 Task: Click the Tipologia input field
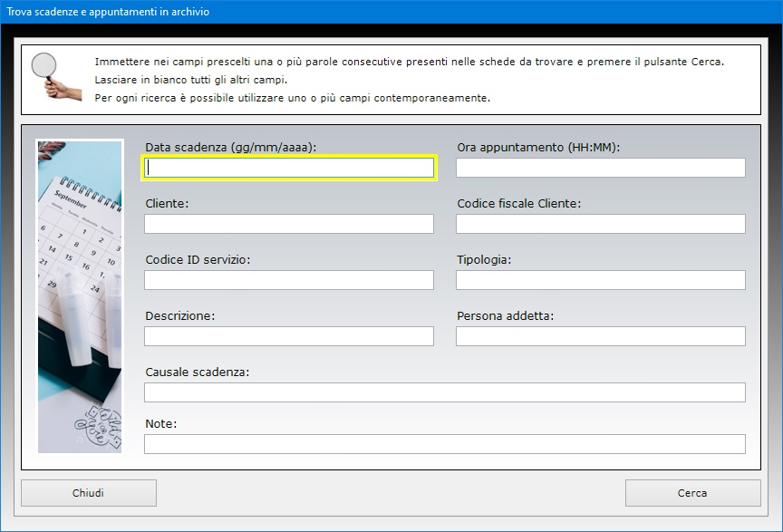600,280
